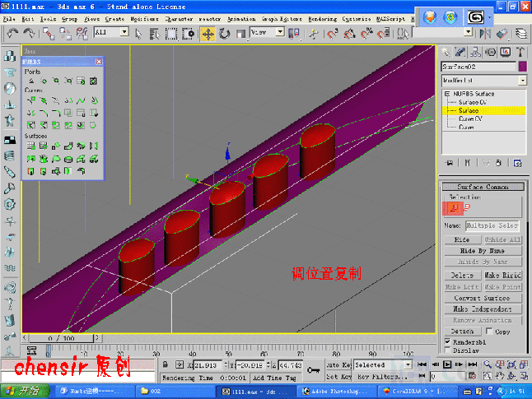Click first icon in NURBS Curves section
Screen dimensions: 532x399
[30, 100]
